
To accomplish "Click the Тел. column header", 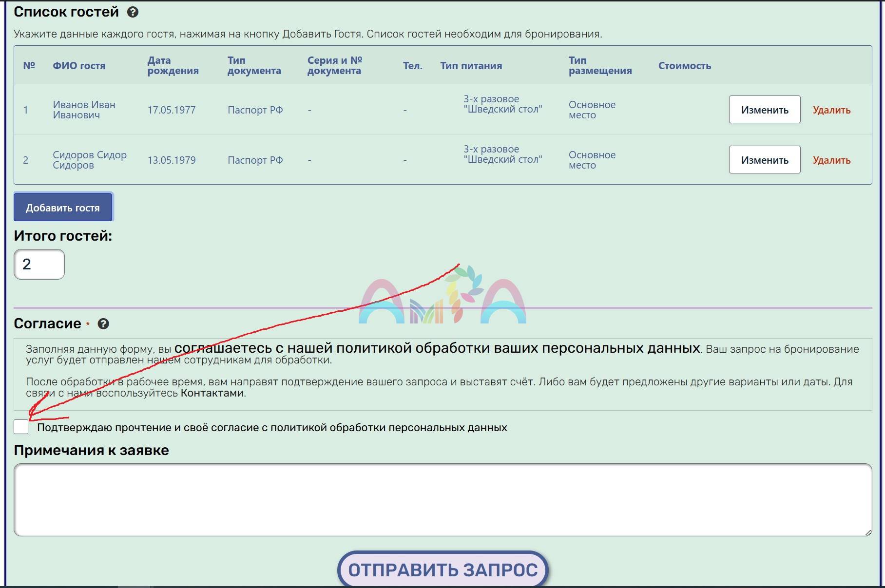I will click(412, 66).
